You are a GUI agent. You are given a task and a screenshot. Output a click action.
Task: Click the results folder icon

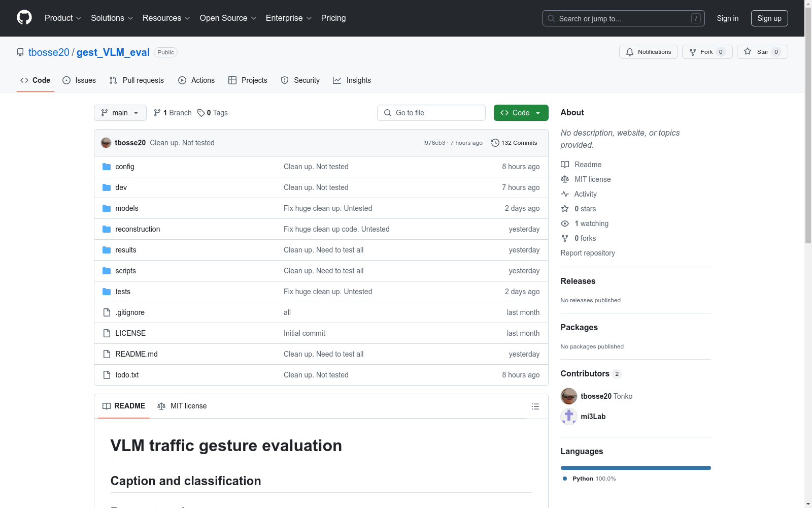[107, 250]
